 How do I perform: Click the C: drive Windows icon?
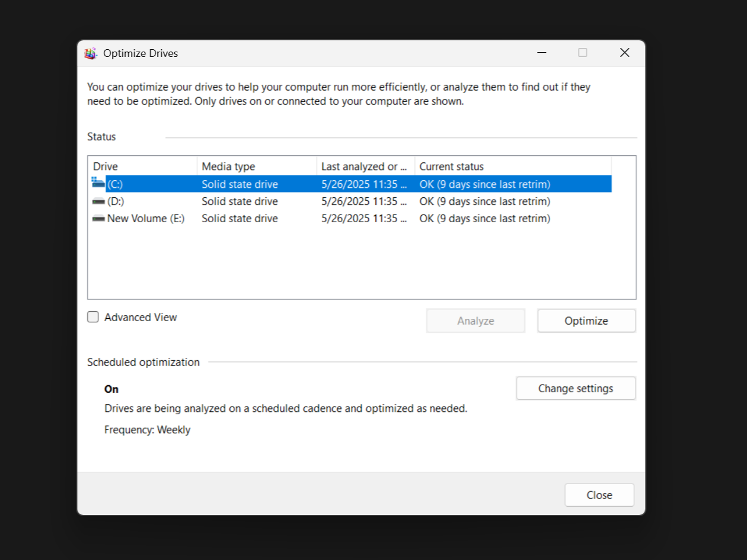click(x=98, y=183)
